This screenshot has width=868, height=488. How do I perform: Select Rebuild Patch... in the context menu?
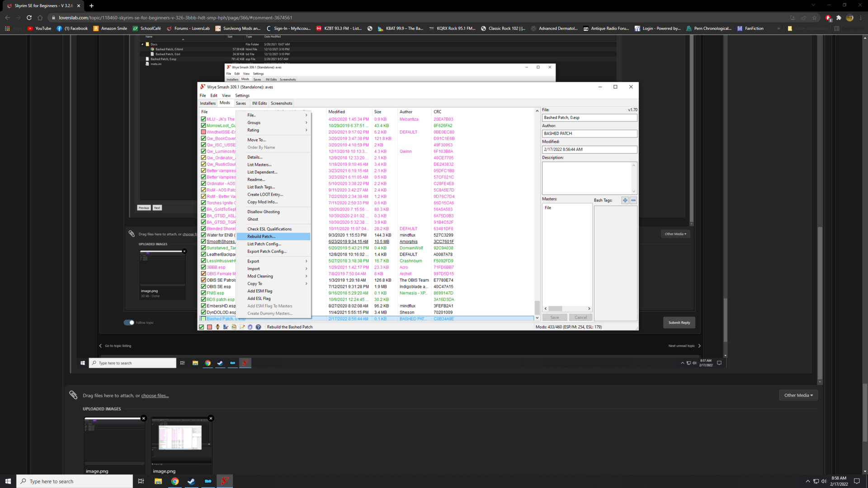pos(273,236)
